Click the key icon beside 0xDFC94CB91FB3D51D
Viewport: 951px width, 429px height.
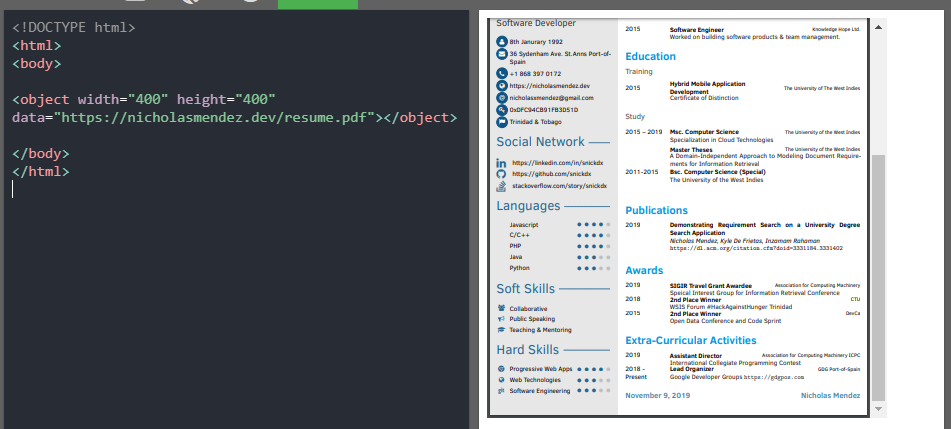(x=502, y=110)
